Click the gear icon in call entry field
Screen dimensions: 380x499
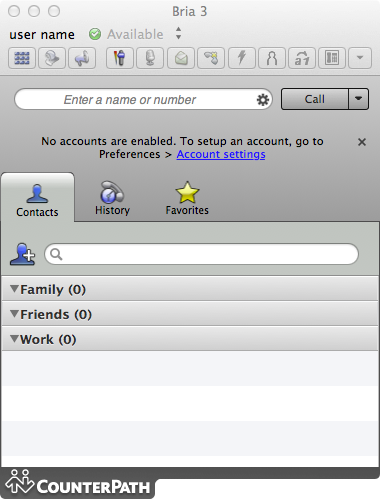coord(263,100)
